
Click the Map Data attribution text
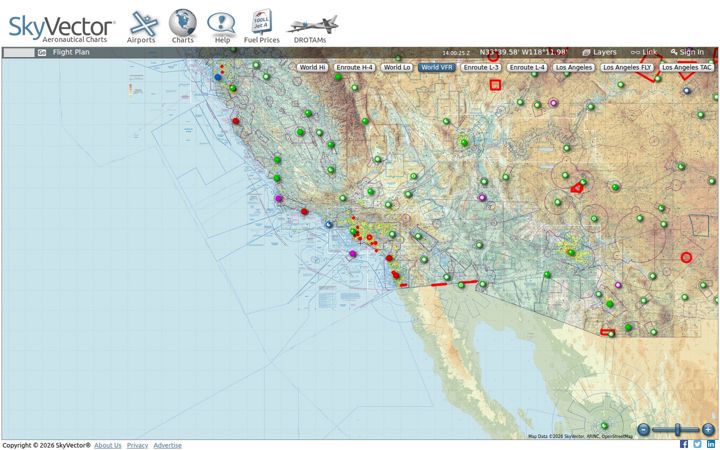(580, 436)
